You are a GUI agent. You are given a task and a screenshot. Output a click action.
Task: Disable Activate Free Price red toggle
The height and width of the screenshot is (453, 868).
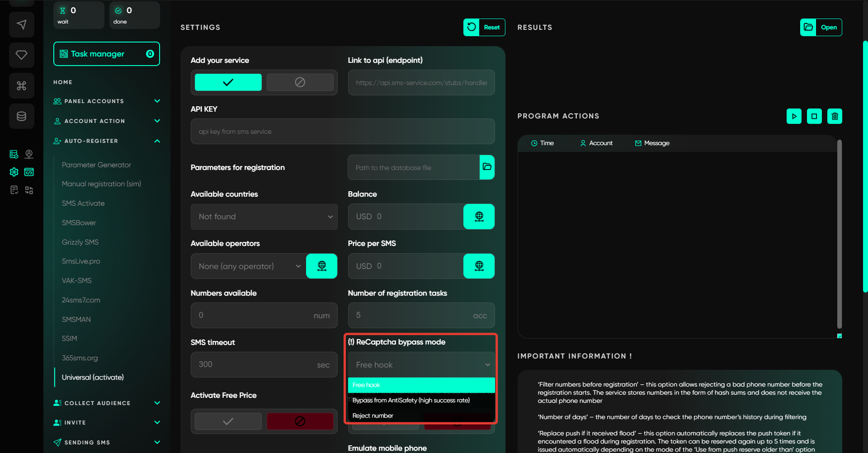(300, 421)
